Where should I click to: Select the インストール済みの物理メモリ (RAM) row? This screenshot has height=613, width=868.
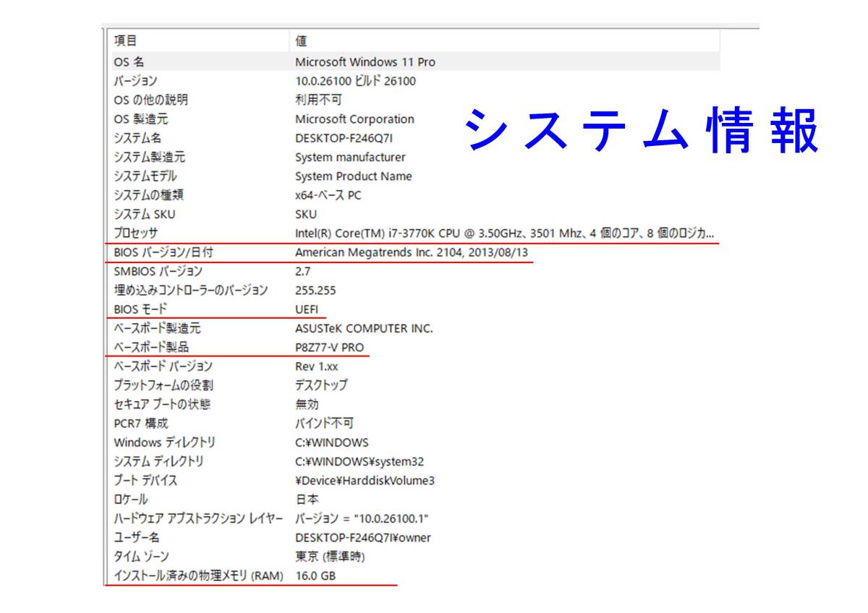[x=414, y=576]
